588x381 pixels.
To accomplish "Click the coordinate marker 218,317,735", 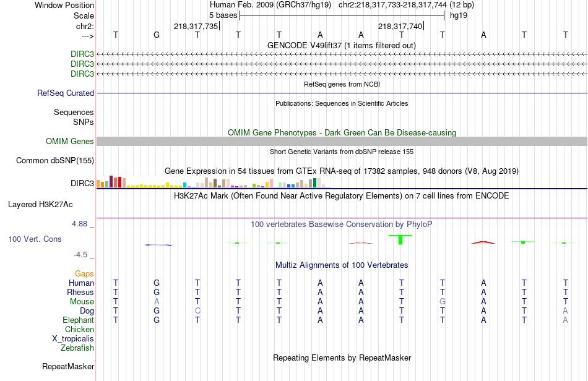I will [196, 26].
